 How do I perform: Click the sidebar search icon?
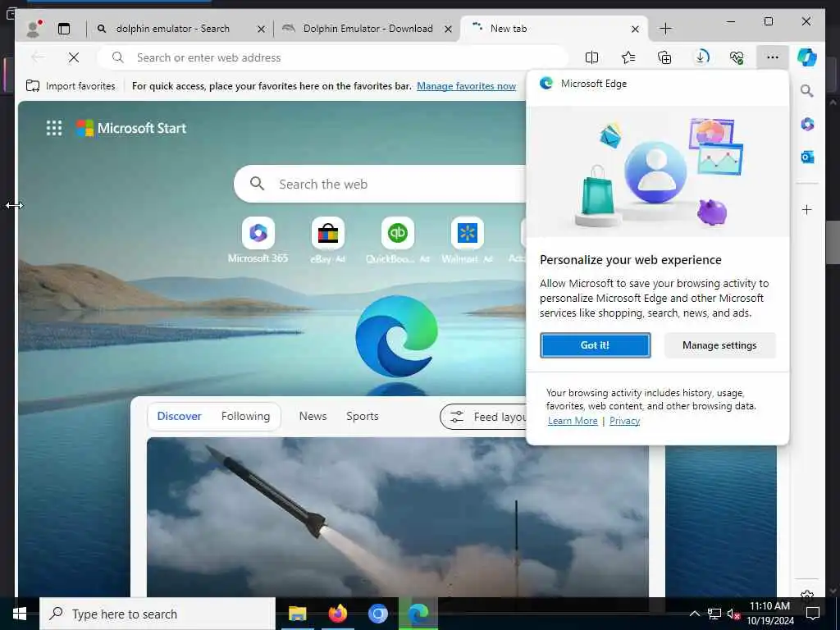pyautogui.click(x=807, y=91)
